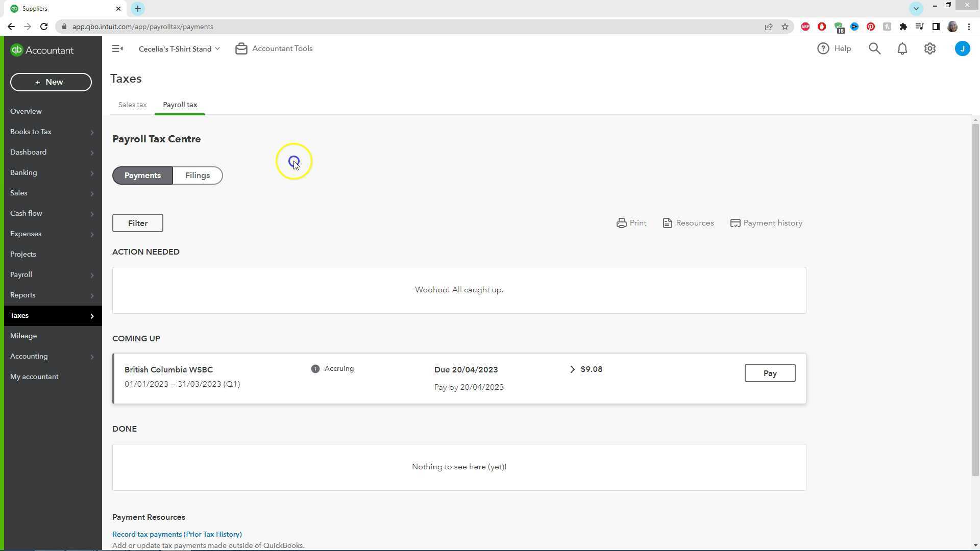The height and width of the screenshot is (551, 980).
Task: Pay the British Columbia WSBC tax
Action: pyautogui.click(x=770, y=373)
